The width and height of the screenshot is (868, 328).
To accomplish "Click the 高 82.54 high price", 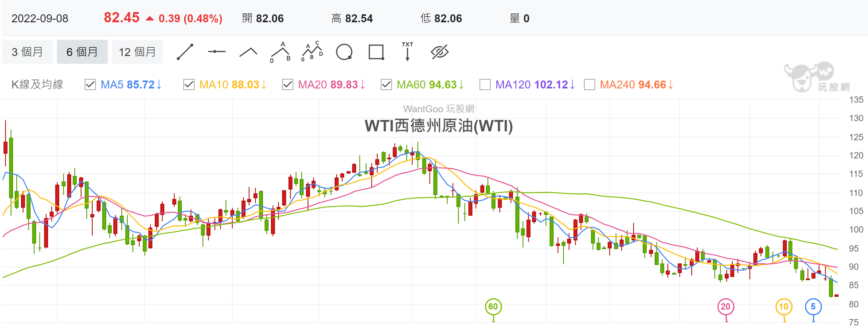I will coord(352,18).
